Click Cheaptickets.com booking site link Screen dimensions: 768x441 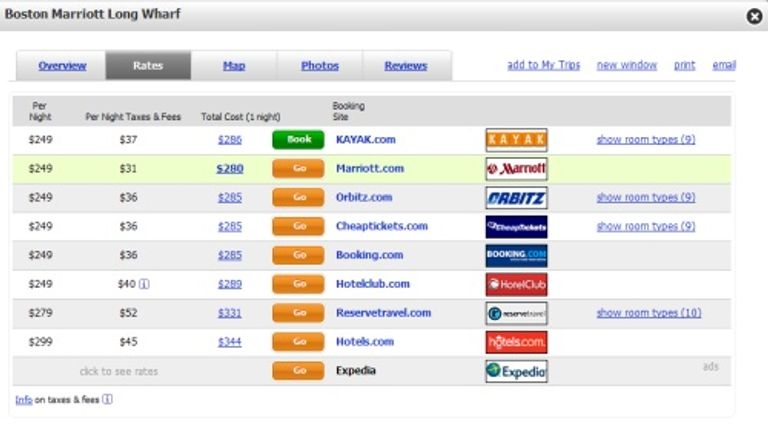[382, 226]
